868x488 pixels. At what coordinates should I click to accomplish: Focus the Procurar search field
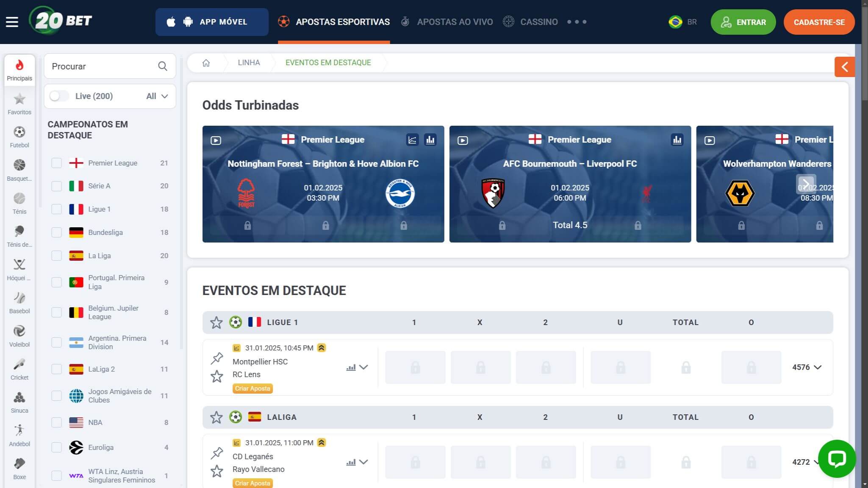pos(110,66)
